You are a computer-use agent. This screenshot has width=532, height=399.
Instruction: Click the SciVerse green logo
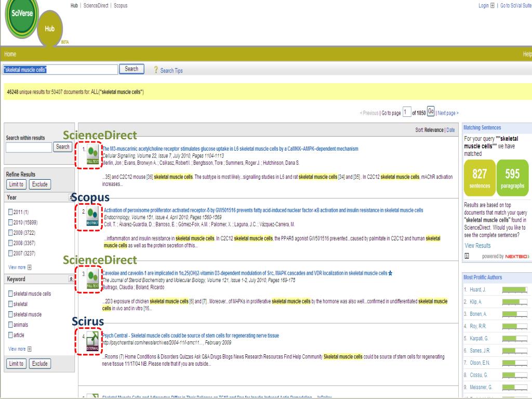[22, 17]
